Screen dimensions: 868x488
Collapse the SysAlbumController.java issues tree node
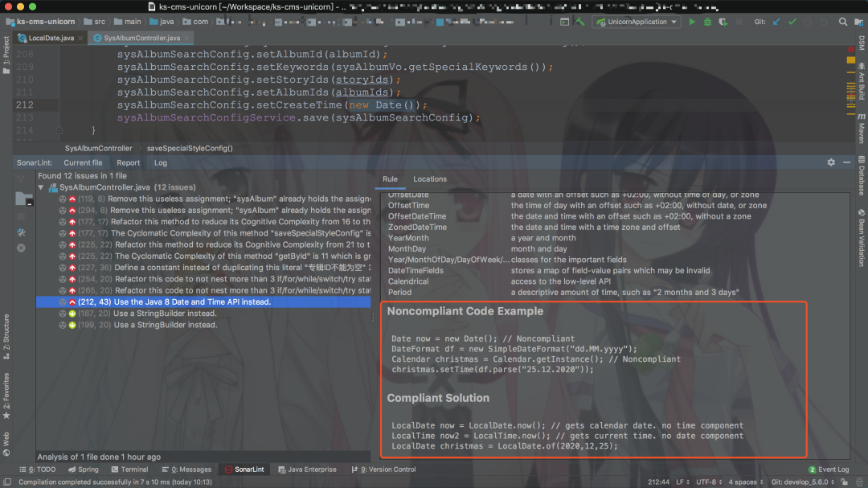point(41,187)
